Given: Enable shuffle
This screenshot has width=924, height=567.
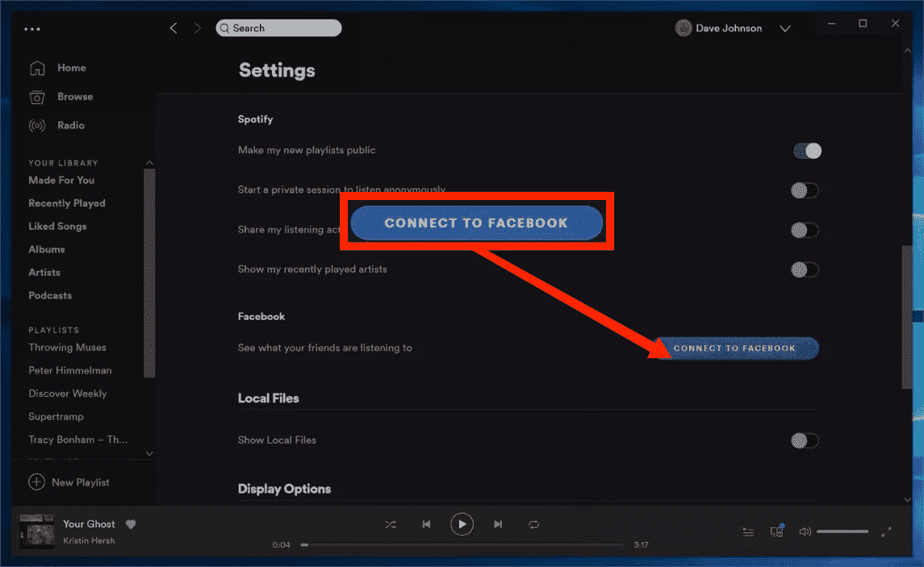Looking at the screenshot, I should (x=390, y=524).
